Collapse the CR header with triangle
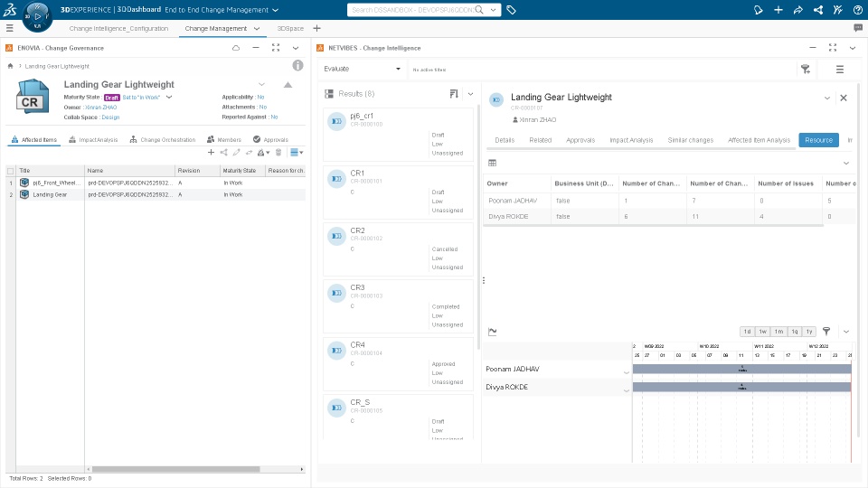Image resolution: width=868 pixels, height=488 pixels. (x=288, y=85)
